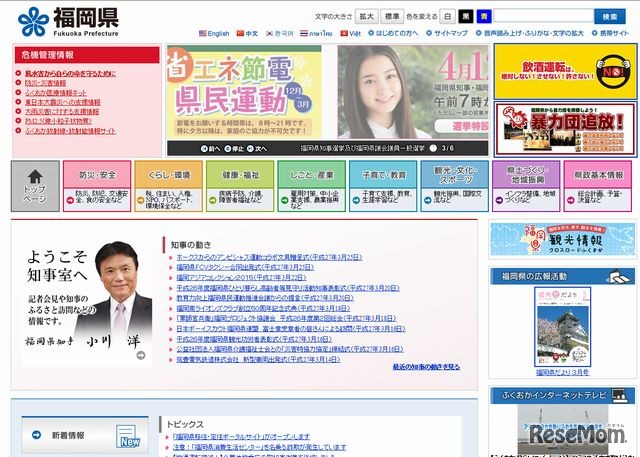Open the 福岡県だより magazine cover
This screenshot has width=640, height=457.
(562, 326)
